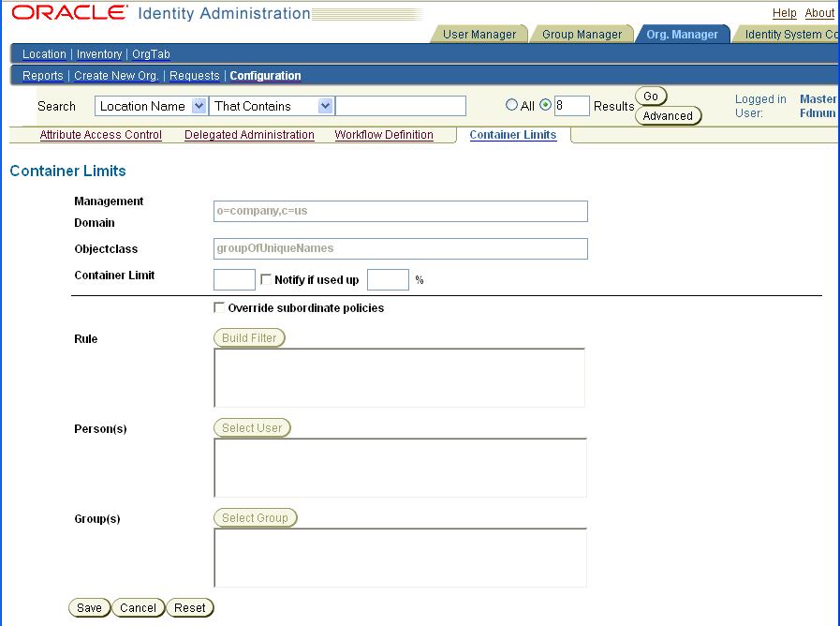The width and height of the screenshot is (840, 626).
Task: Click the Build Filter button
Action: [x=249, y=337]
